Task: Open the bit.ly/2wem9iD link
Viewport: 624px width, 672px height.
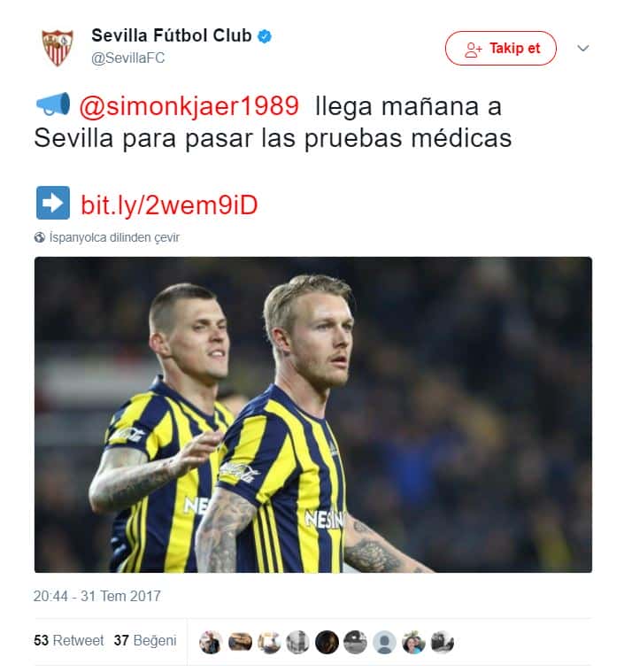Action: pos(169,205)
